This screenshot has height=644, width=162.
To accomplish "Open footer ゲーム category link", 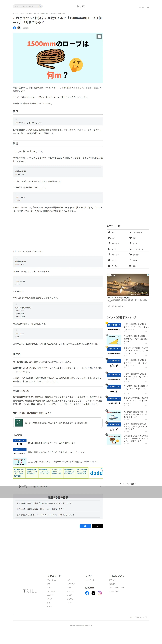I will tap(49, 607).
